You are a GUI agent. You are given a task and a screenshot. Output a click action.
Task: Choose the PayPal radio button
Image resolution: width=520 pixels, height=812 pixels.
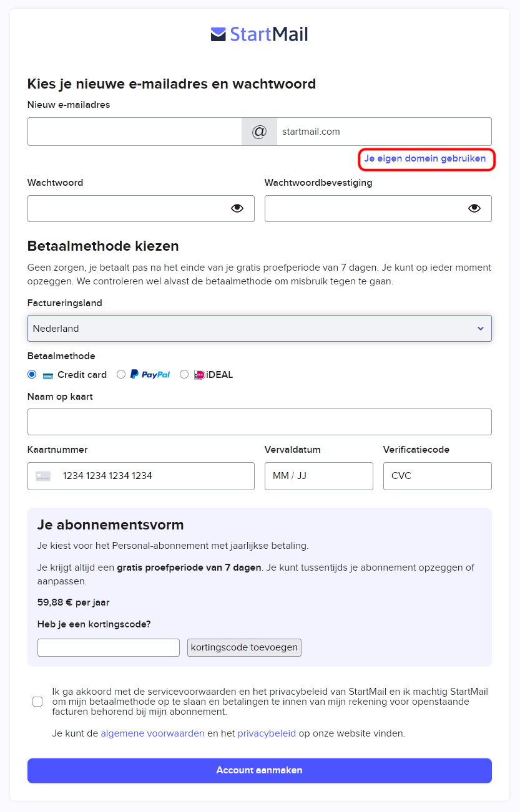pos(121,375)
